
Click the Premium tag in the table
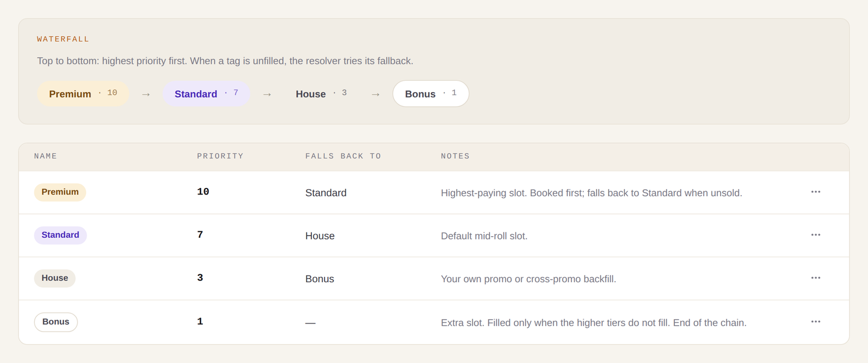pos(60,192)
